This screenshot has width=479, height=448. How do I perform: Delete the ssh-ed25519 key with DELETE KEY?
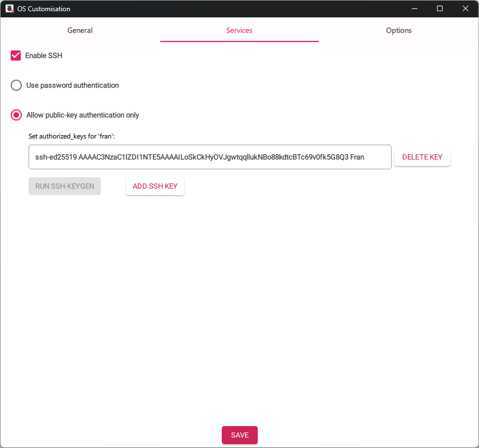coord(422,157)
